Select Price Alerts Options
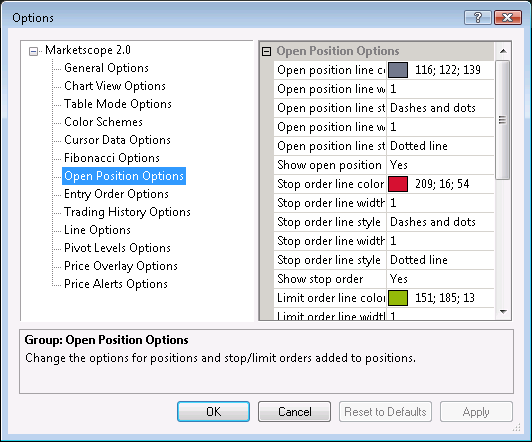Image resolution: width=532 pixels, height=442 pixels. click(116, 284)
